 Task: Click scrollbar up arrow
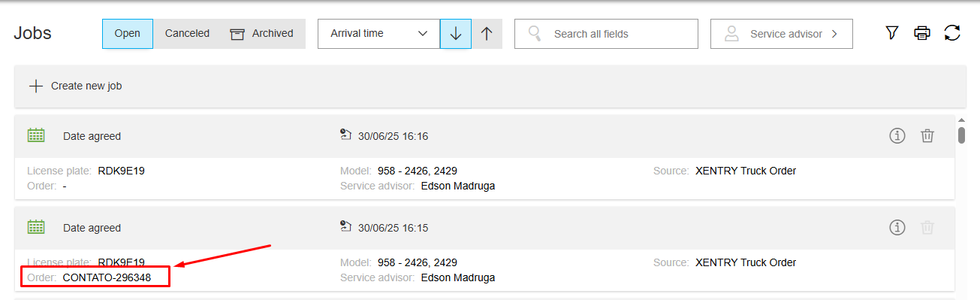tap(961, 120)
